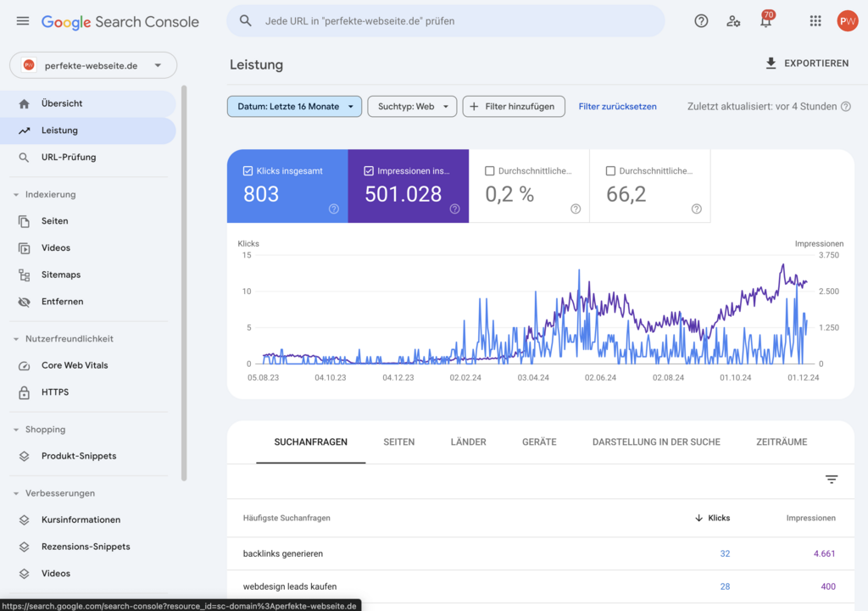Uncheck the Impressionen insgesamt checkbox
This screenshot has height=611, width=868.
pos(369,171)
